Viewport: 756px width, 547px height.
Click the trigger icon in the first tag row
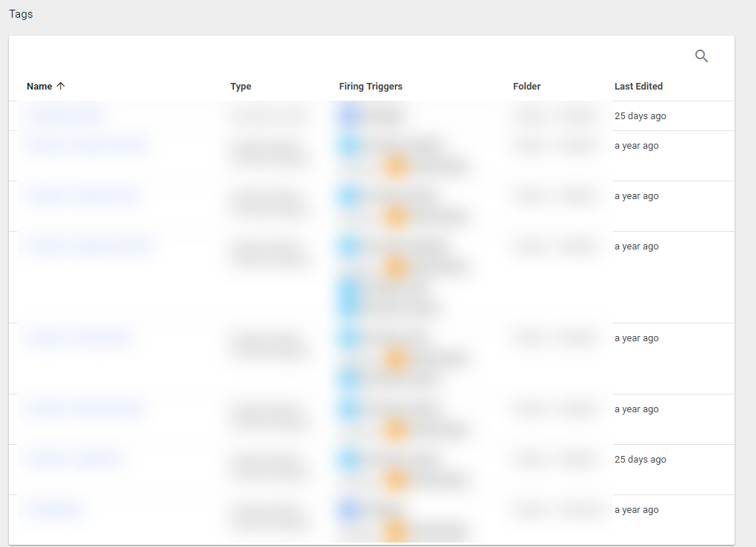(x=349, y=115)
